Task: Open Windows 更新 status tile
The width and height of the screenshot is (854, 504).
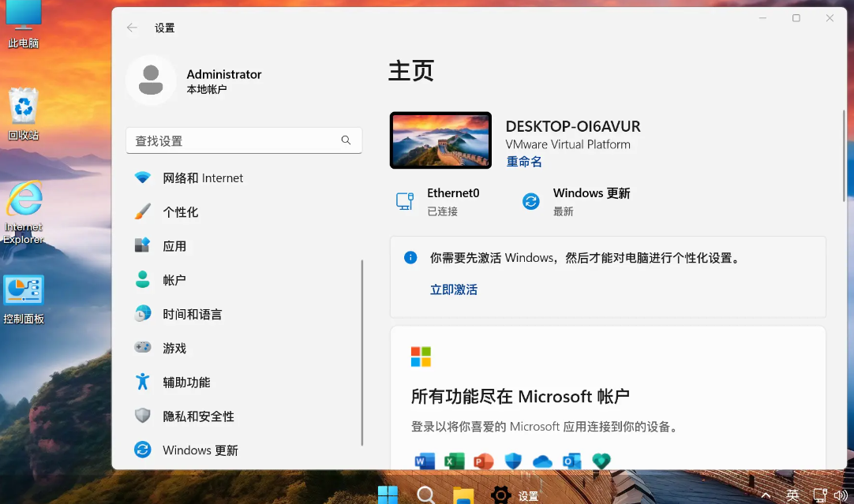Action: click(577, 202)
